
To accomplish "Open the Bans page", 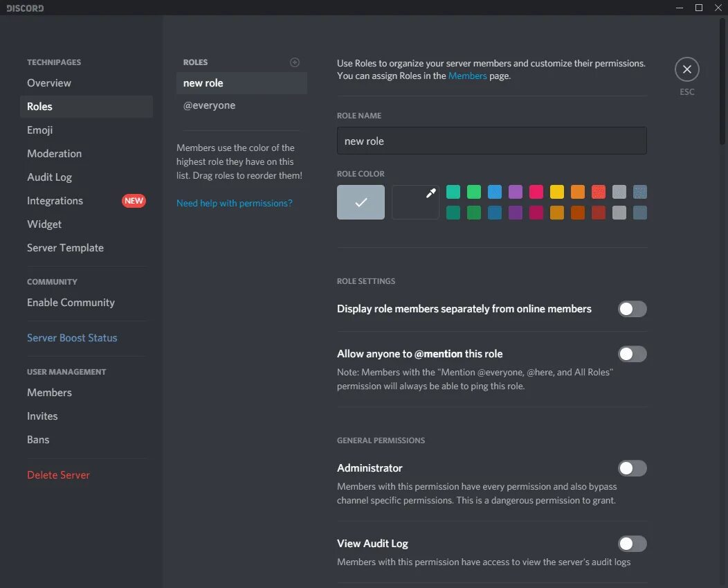I will coord(87,440).
